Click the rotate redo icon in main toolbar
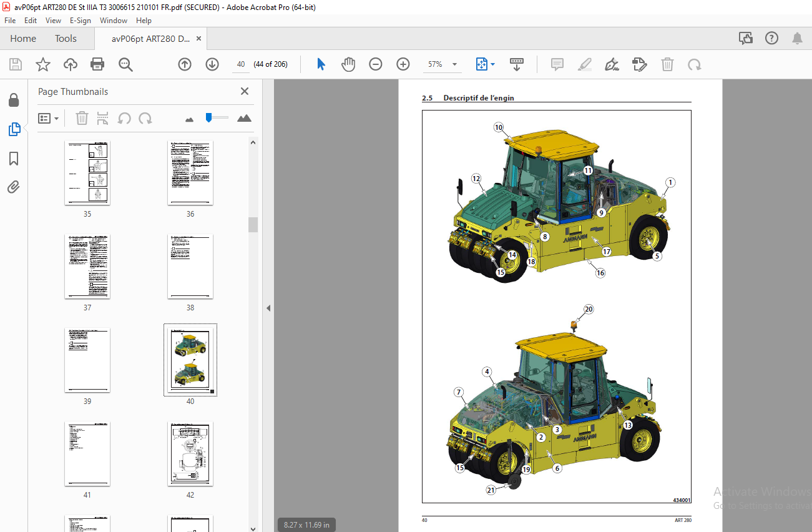Image resolution: width=812 pixels, height=532 pixels. [694, 64]
